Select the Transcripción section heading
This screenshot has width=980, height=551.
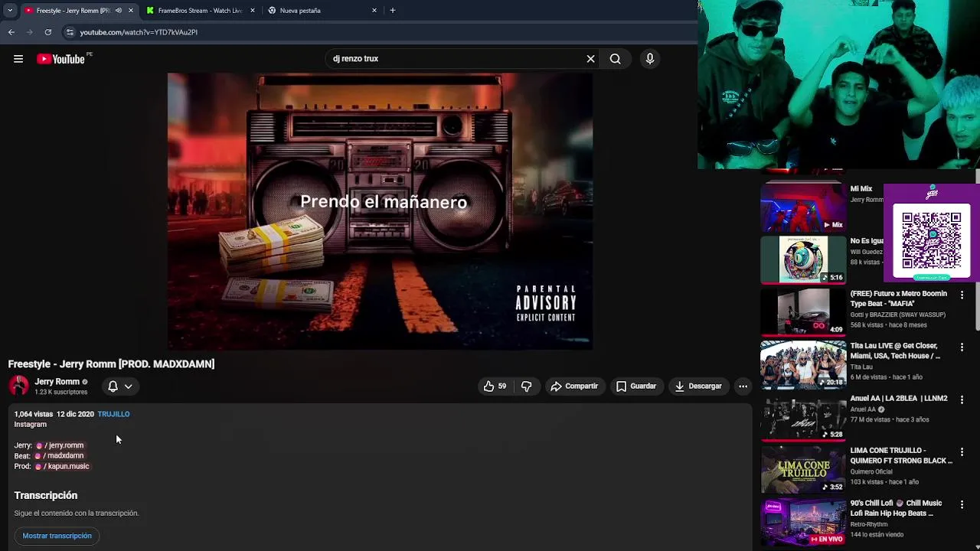click(x=46, y=496)
